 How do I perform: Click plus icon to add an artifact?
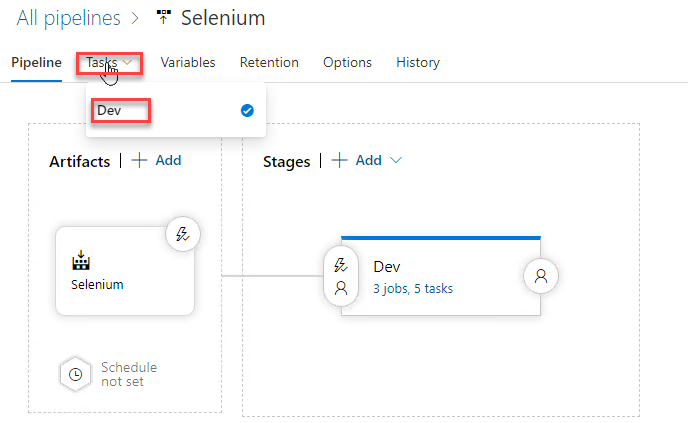click(139, 160)
